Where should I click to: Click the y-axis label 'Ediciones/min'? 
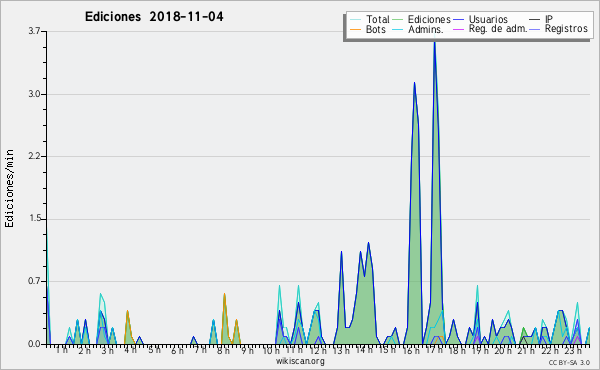pos(9,188)
